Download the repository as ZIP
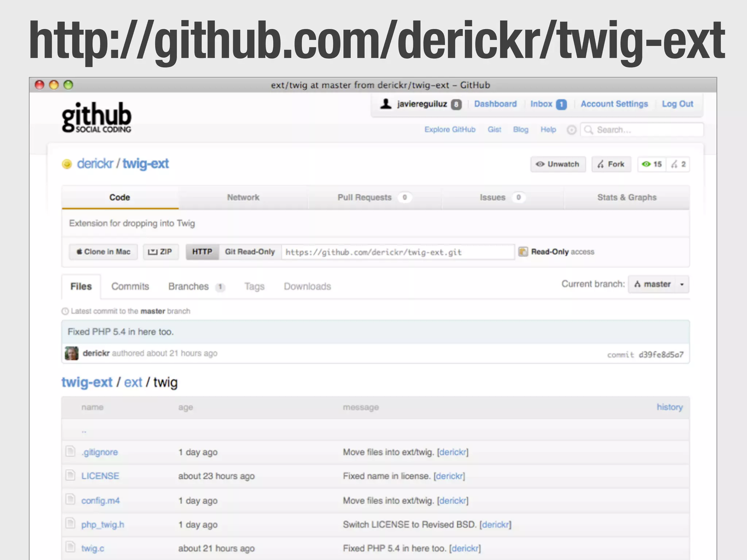The image size is (747, 560). (x=160, y=252)
